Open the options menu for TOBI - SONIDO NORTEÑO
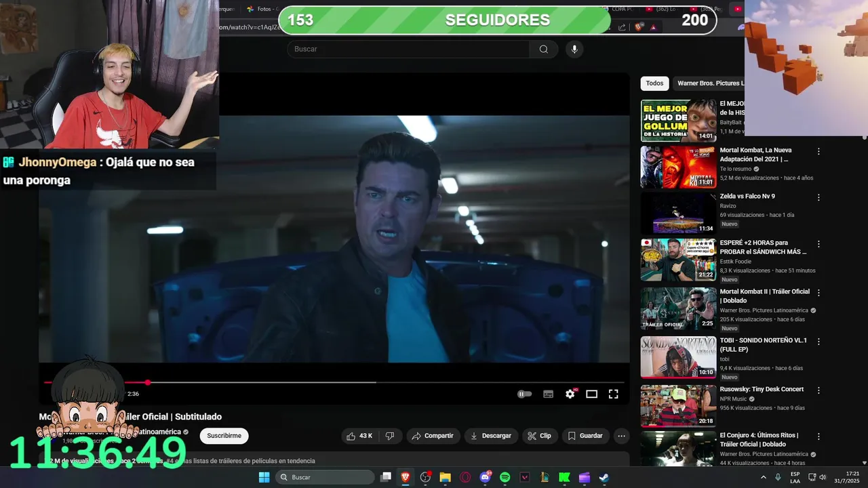The height and width of the screenshot is (488, 868). 818,342
